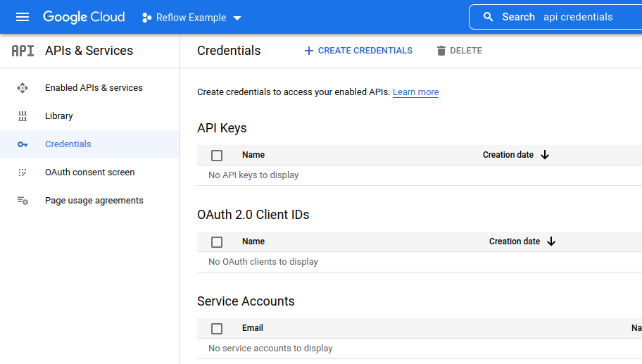Screen dimensions: 642x364
Task: Click the OAuth consent screen icon
Action: [x=23, y=172]
